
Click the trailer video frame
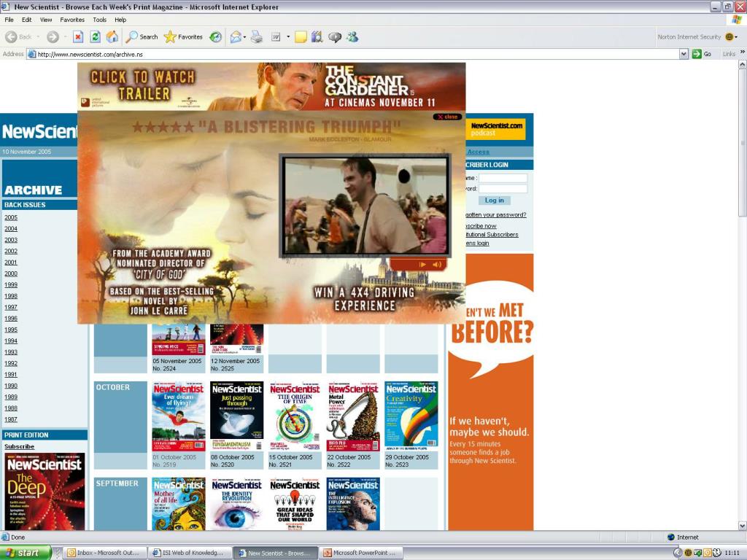pos(366,205)
